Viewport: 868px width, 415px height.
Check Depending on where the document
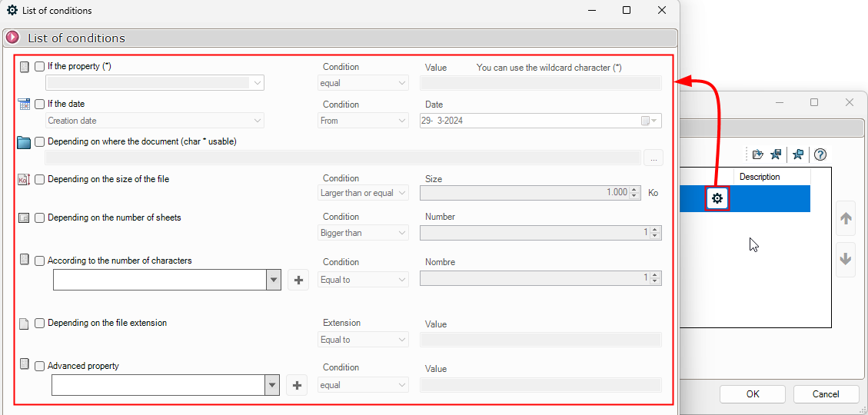39,141
